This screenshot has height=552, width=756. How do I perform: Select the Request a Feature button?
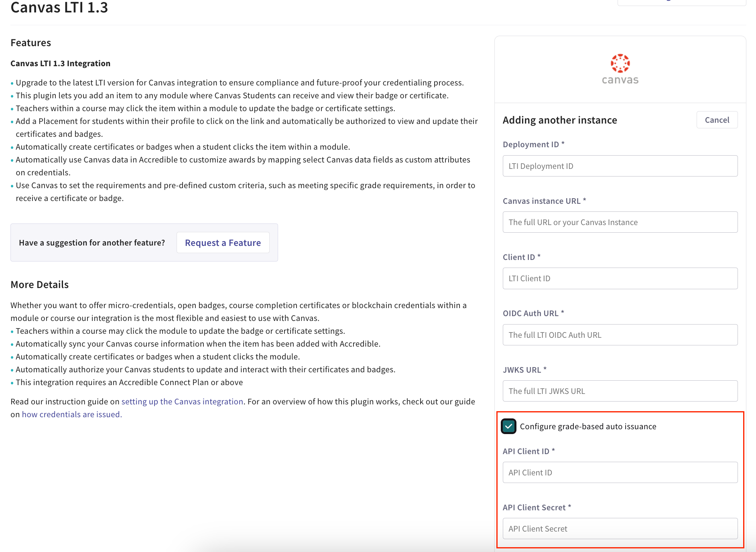point(223,242)
